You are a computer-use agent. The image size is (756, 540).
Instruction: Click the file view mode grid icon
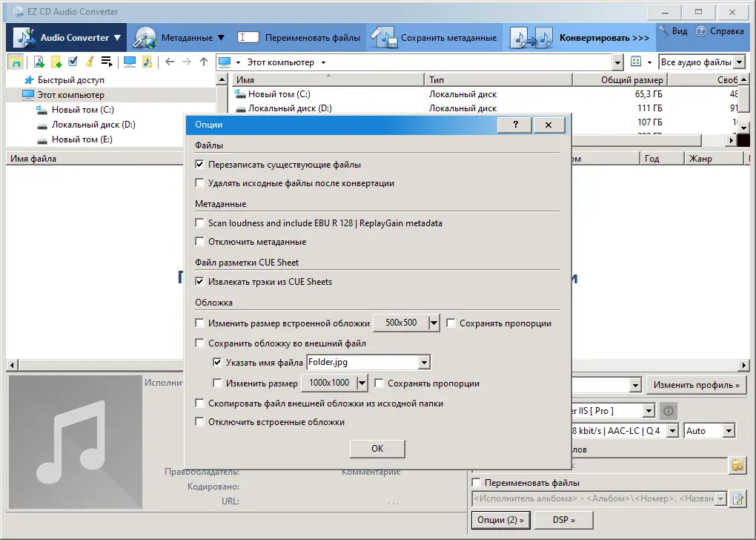click(636, 62)
